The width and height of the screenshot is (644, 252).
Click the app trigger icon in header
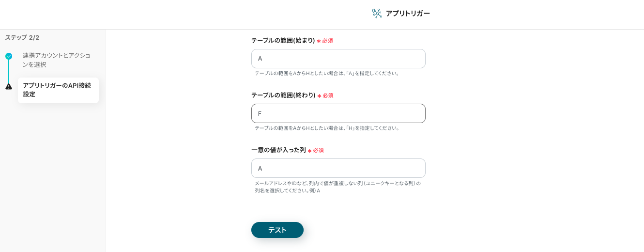click(377, 13)
